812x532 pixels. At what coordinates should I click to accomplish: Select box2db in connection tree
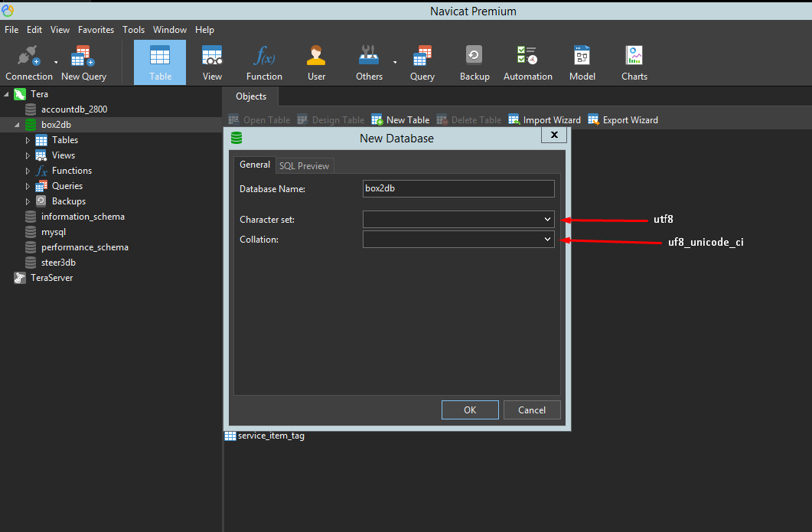click(56, 125)
